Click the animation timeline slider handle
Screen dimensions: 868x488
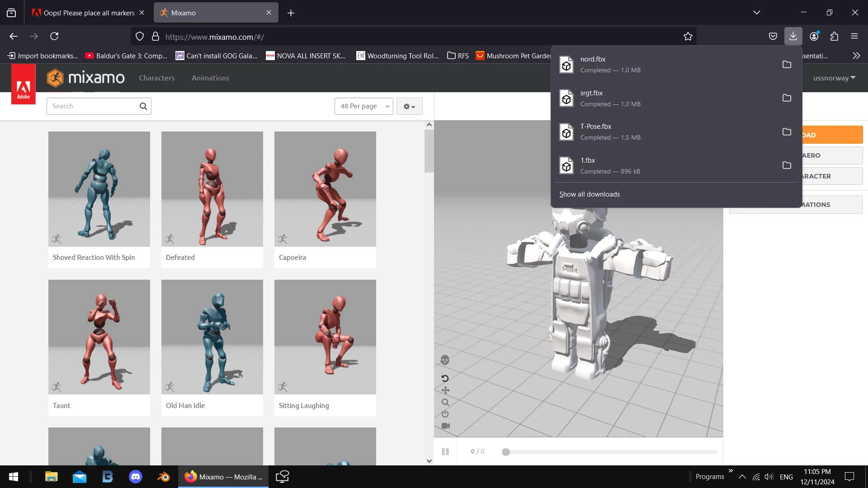pos(506,452)
